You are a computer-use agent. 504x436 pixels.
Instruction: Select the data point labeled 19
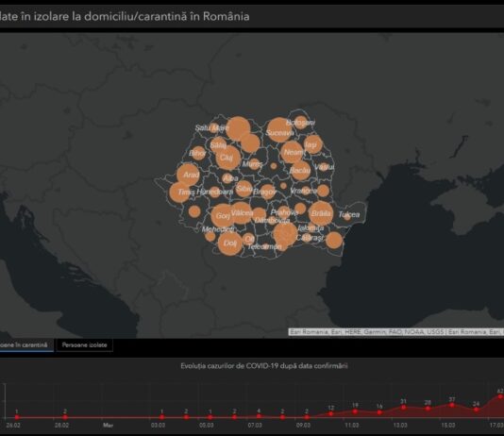click(x=355, y=411)
